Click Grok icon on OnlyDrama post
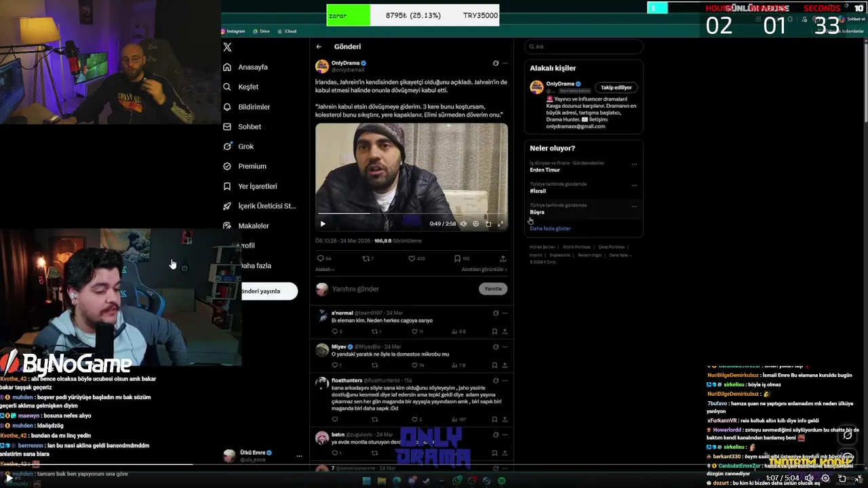 tap(496, 63)
